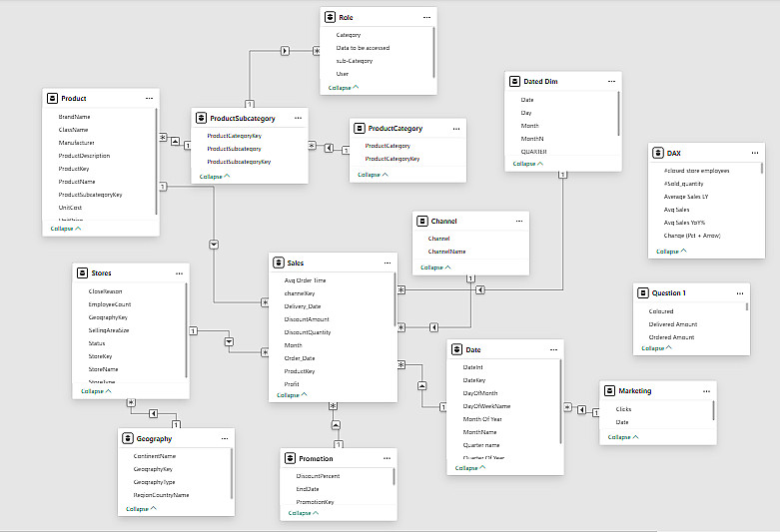The height and width of the screenshot is (532, 780).
Task: Select filter direction arrow between Role and ProductSubcategory
Action: click(285, 51)
